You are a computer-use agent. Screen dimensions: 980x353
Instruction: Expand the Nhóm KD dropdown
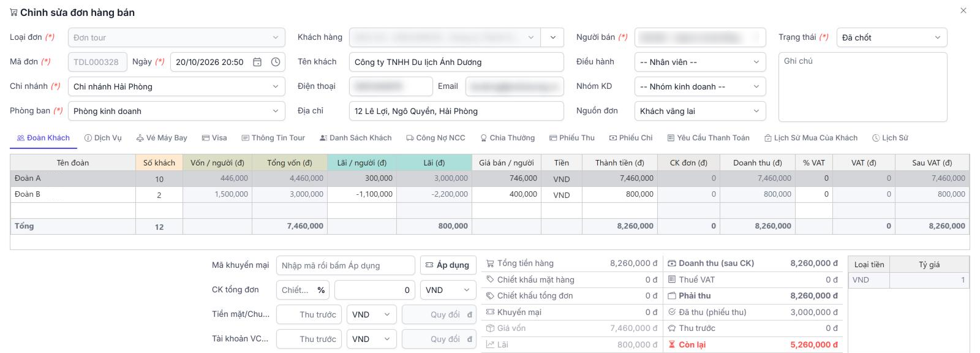[x=700, y=86]
